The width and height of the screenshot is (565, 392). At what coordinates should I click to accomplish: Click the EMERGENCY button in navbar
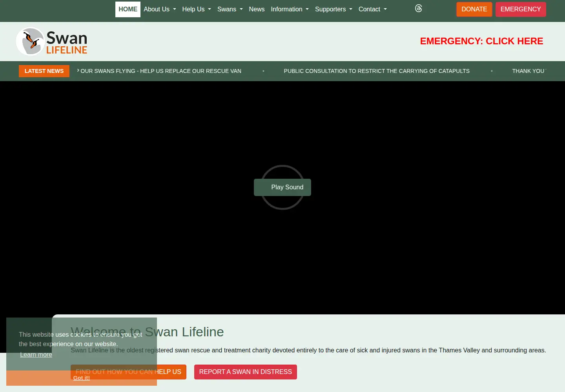coord(521,9)
